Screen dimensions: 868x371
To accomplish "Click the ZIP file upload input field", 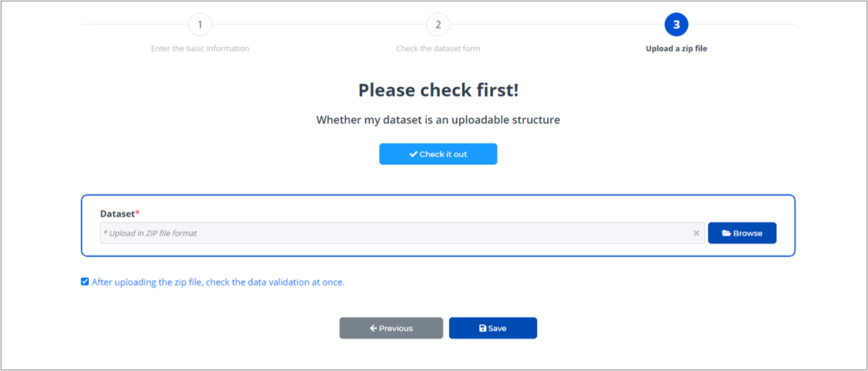I will pyautogui.click(x=395, y=233).
